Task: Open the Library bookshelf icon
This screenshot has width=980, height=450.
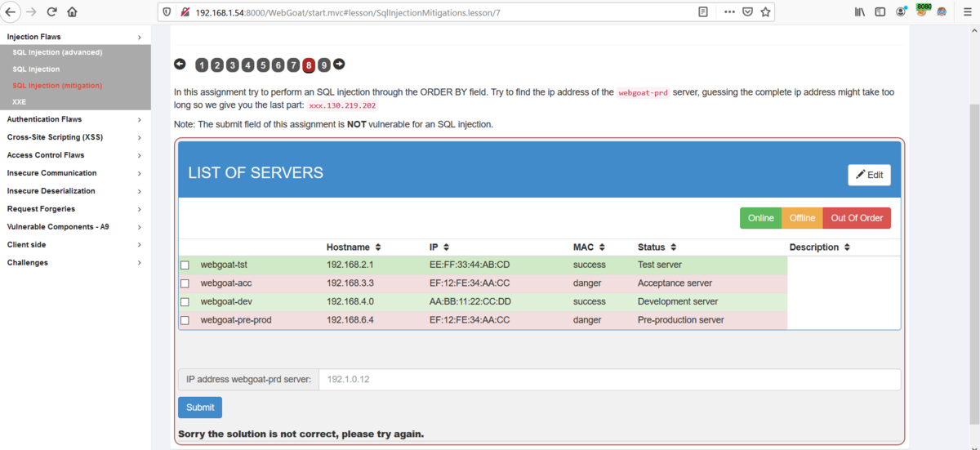Action: [x=860, y=12]
